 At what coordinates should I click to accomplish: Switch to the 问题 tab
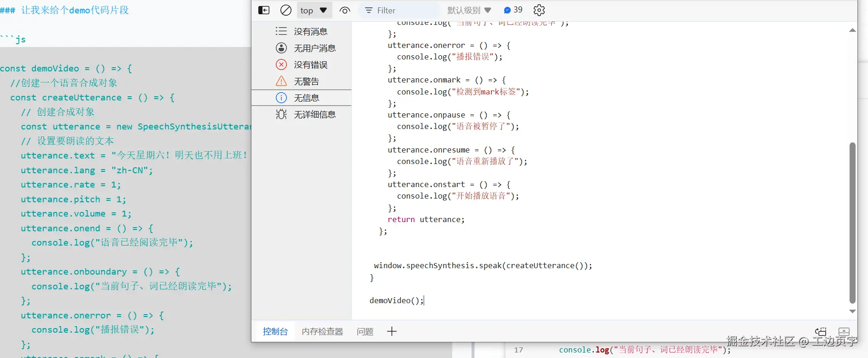click(365, 331)
